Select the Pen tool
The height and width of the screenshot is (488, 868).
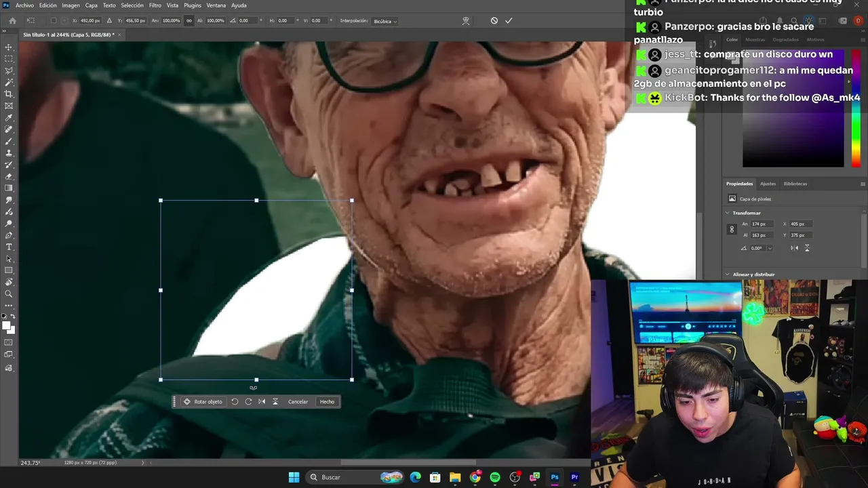9,235
